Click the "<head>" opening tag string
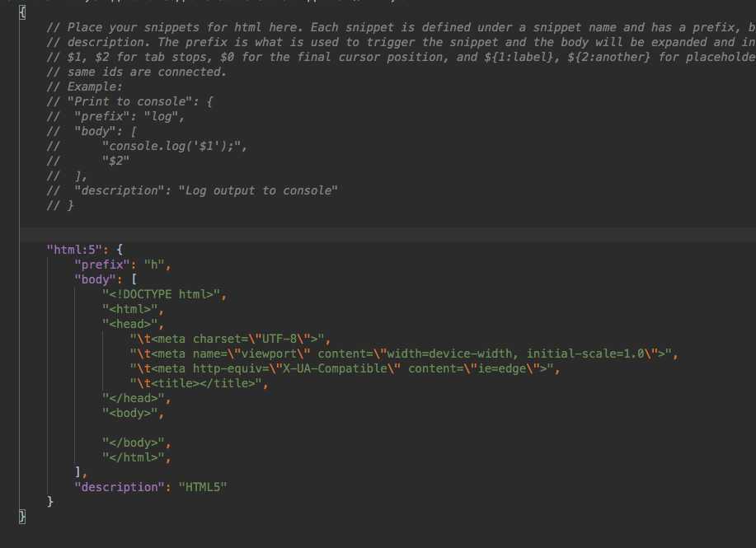Image resolution: width=756 pixels, height=548 pixels. [x=133, y=324]
